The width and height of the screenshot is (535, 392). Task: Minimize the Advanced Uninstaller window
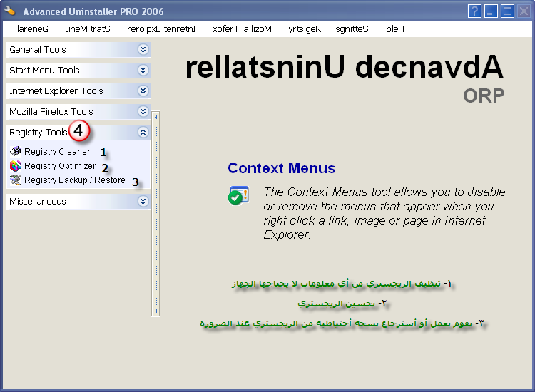[x=491, y=11]
